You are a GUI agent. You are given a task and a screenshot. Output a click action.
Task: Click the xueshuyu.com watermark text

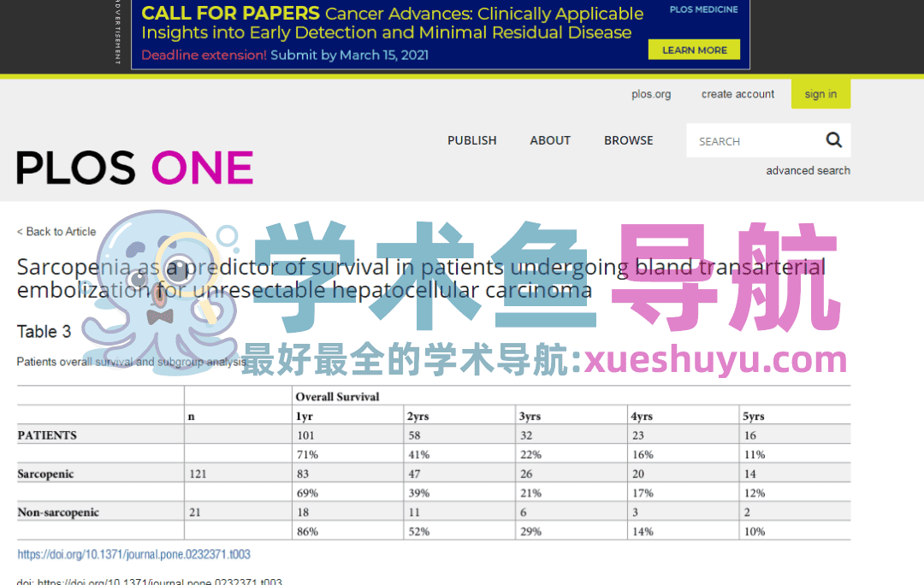714,360
